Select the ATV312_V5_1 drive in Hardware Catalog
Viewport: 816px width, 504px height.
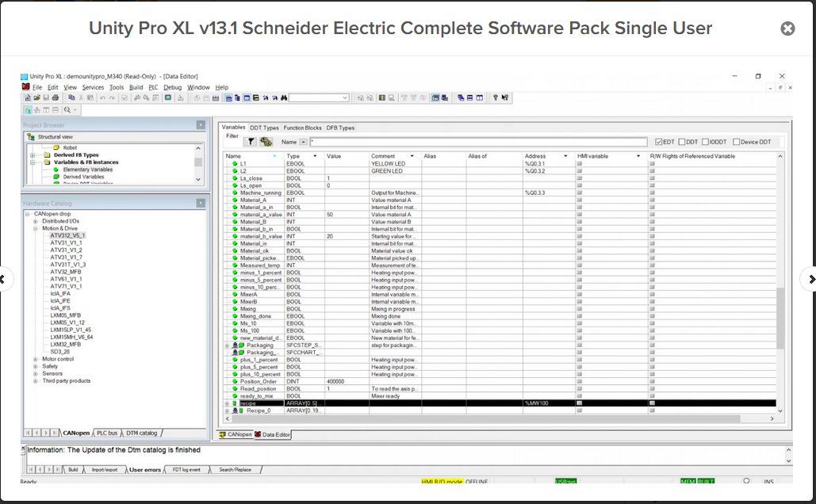[x=68, y=235]
